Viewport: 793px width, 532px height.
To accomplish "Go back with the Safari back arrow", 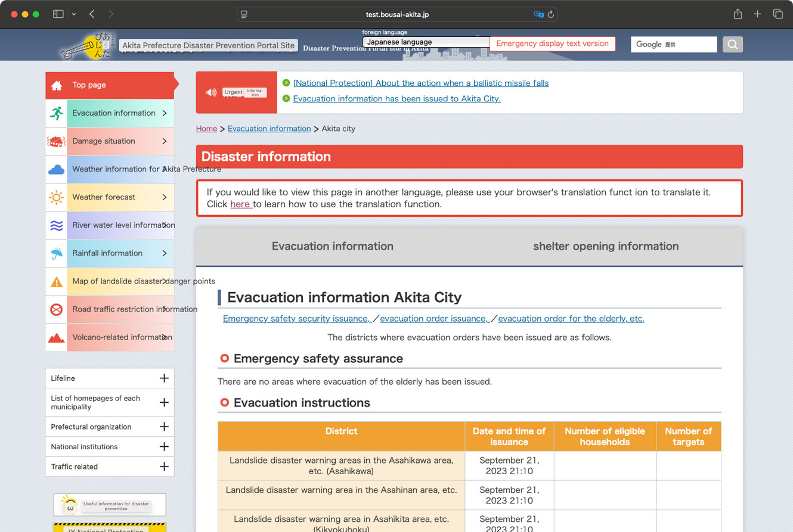I will point(92,14).
